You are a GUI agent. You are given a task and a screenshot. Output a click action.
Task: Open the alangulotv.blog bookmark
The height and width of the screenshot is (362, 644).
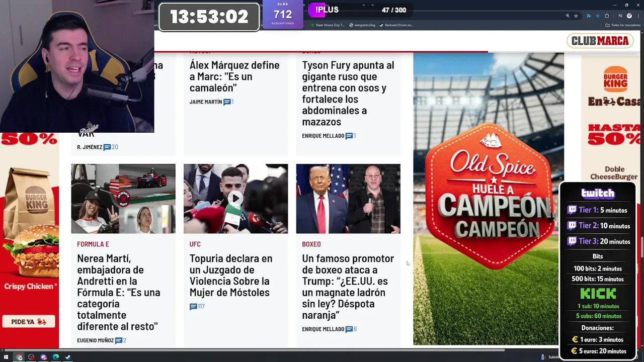tap(362, 25)
